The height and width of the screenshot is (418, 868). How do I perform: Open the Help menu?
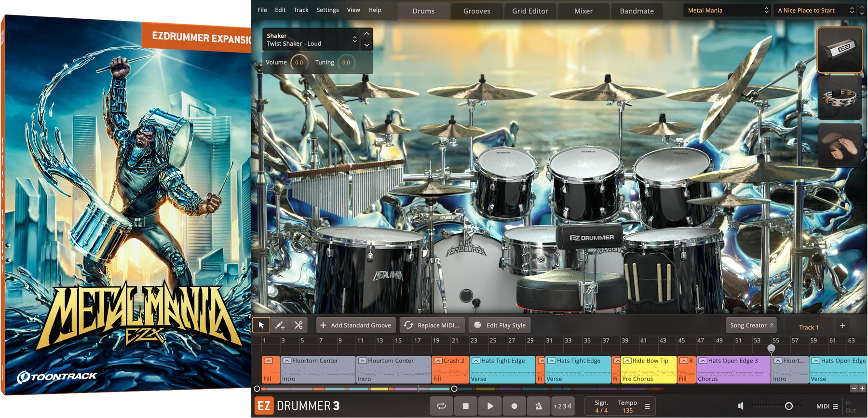[375, 10]
